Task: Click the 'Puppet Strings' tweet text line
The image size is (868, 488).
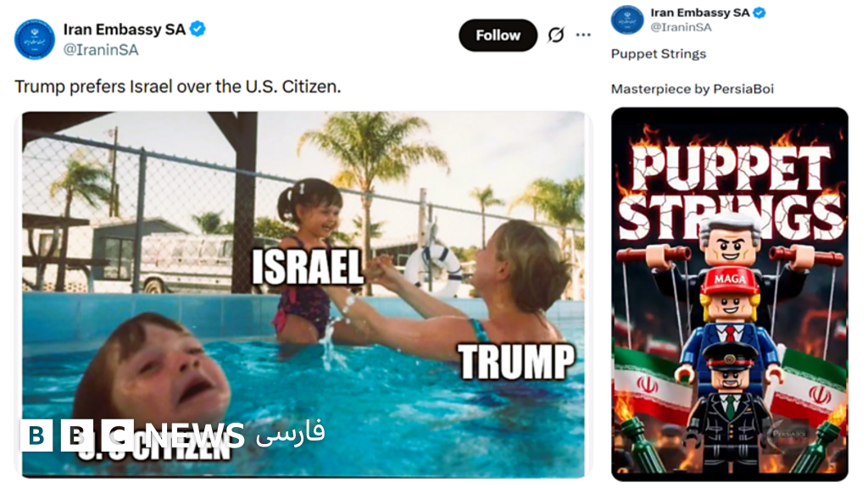Action: point(659,54)
